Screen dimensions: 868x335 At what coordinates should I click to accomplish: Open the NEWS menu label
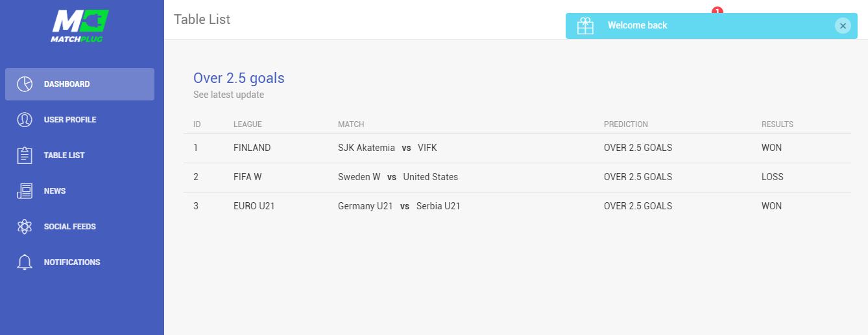[55, 191]
